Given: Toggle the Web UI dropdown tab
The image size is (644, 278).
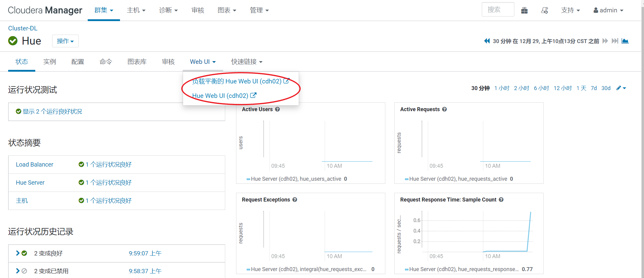Looking at the screenshot, I should tap(203, 62).
